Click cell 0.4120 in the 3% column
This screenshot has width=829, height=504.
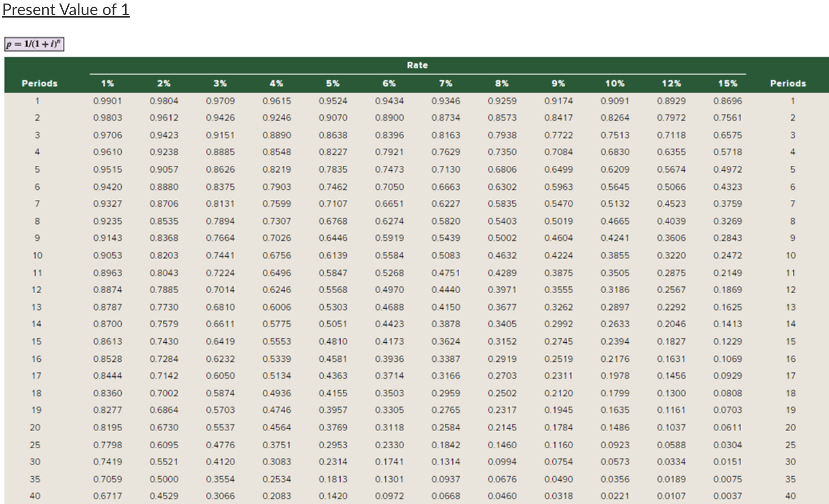point(220,462)
